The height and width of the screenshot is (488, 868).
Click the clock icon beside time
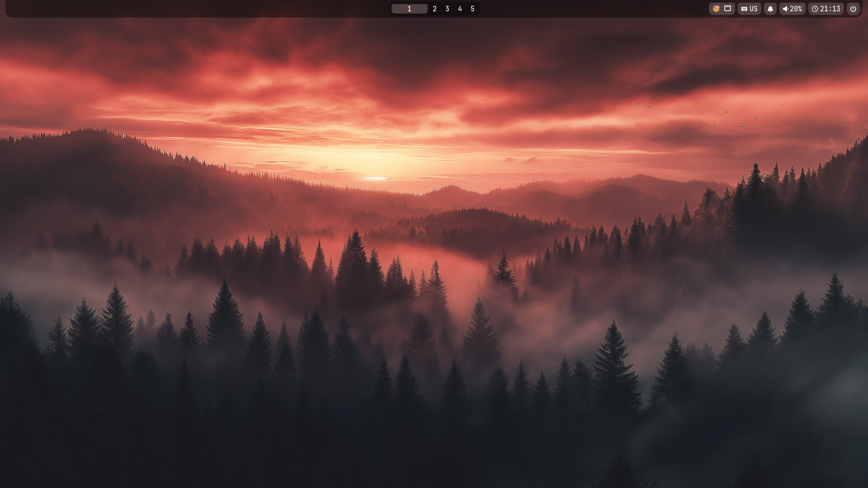815,9
